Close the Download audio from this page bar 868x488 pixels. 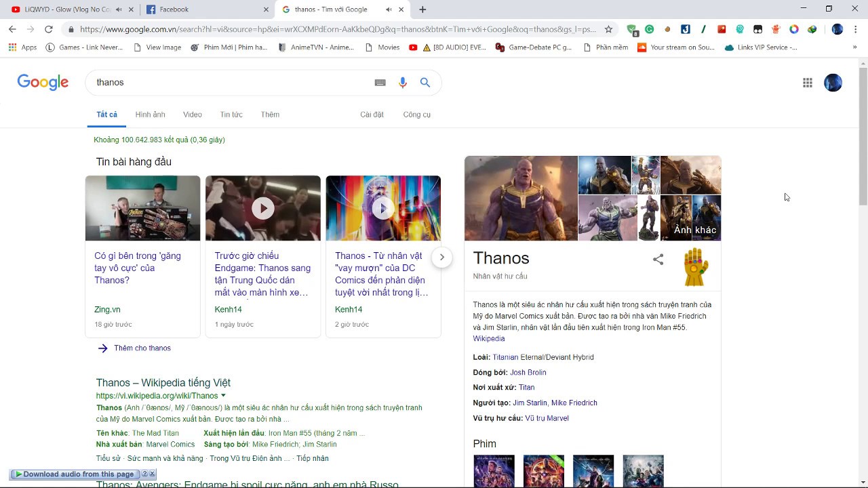click(x=152, y=474)
